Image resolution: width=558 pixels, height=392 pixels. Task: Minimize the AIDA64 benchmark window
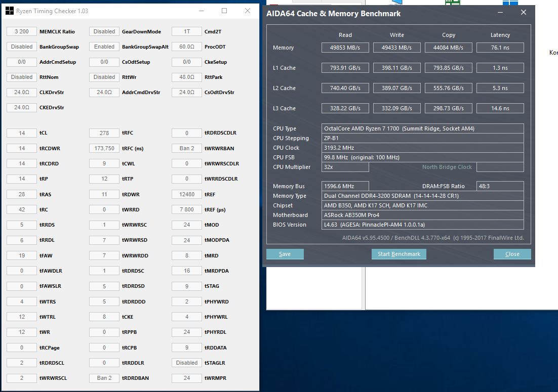click(x=500, y=13)
